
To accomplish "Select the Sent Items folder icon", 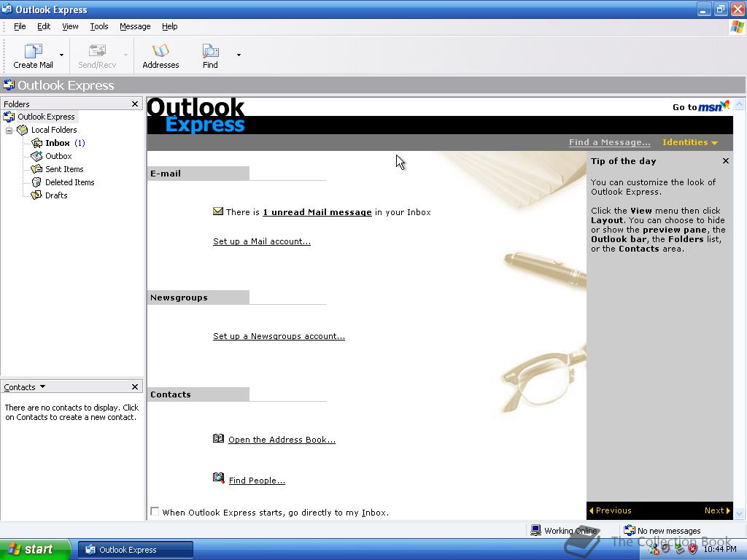I will click(36, 169).
